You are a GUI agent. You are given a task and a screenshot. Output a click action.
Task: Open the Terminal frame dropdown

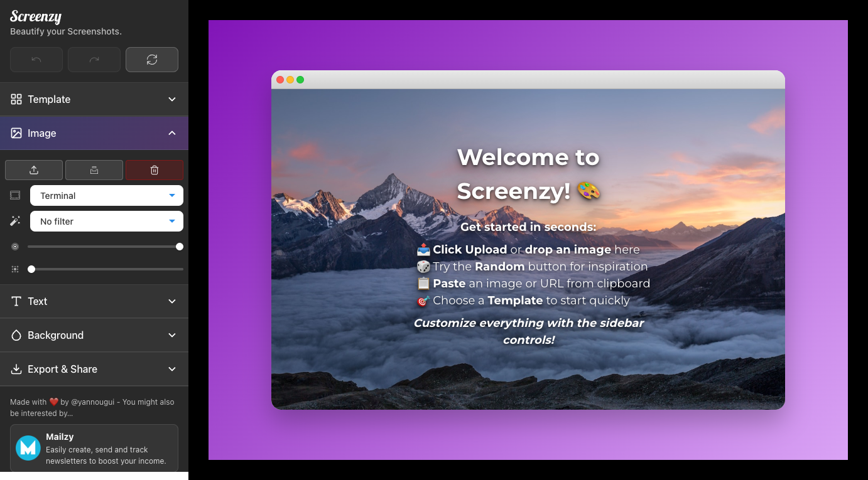click(x=107, y=196)
